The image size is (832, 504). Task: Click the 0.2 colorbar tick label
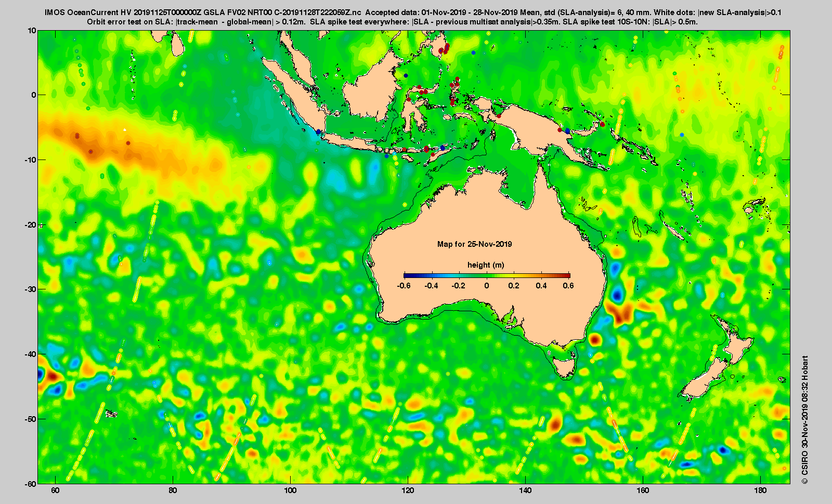514,286
